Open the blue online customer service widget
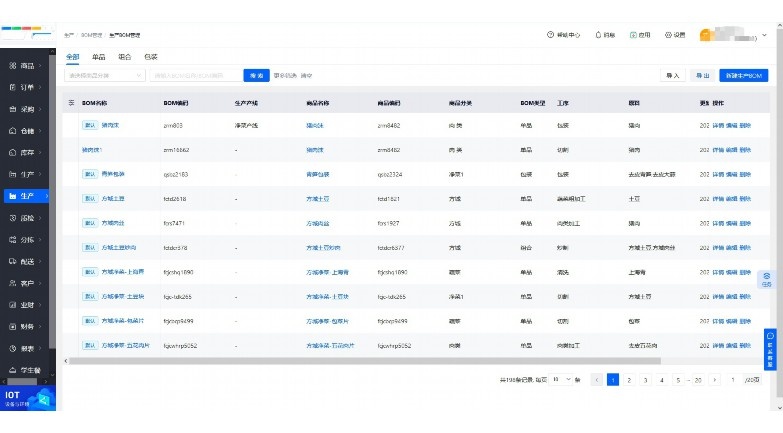783x433 pixels. pyautogui.click(x=770, y=349)
